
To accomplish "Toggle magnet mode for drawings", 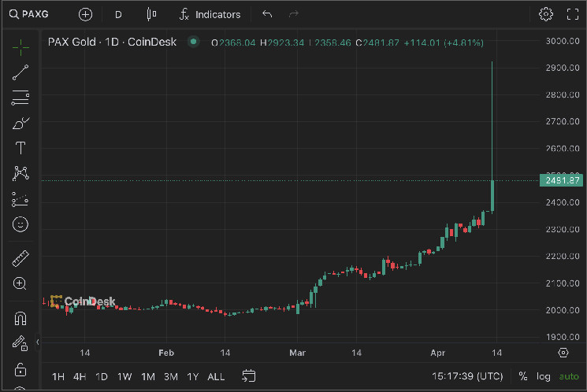I will point(20,319).
